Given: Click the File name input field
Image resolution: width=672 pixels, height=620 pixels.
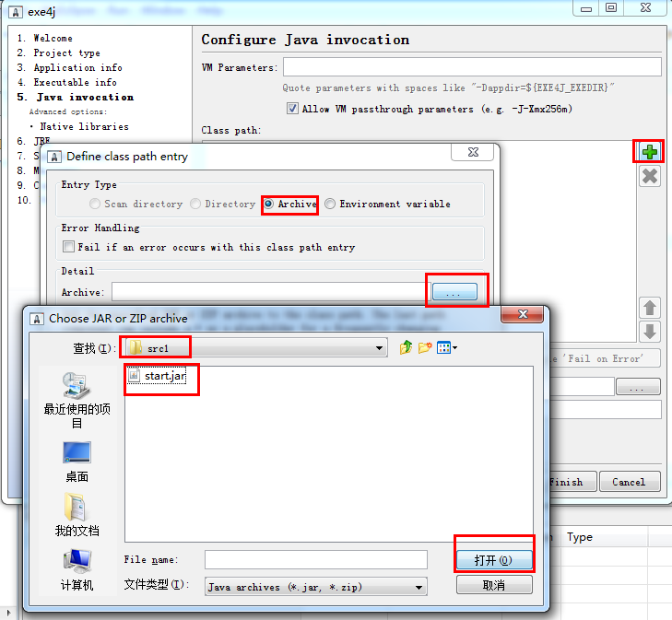Looking at the screenshot, I should point(316,559).
